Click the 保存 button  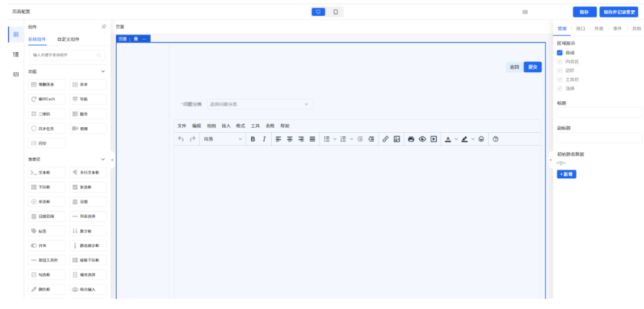(584, 12)
